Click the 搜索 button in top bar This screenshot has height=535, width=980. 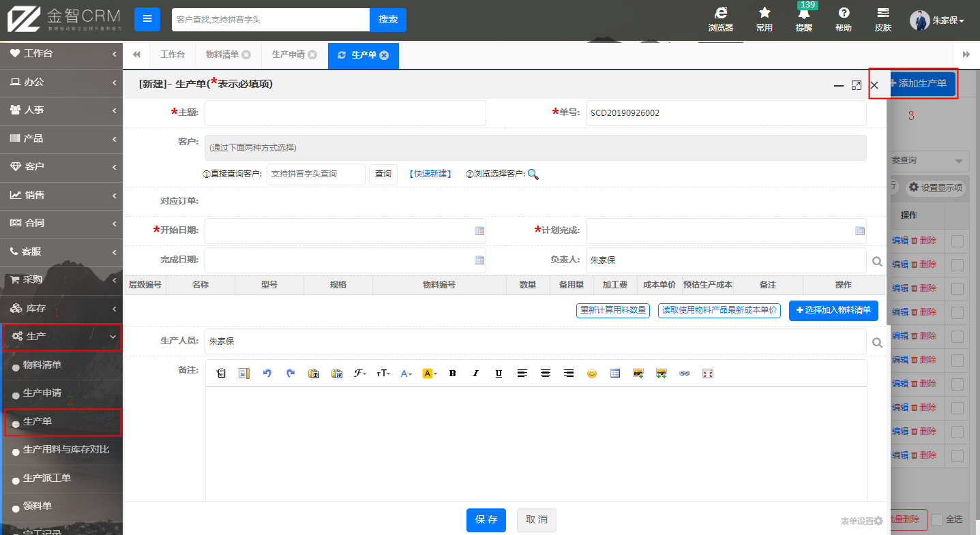[388, 20]
